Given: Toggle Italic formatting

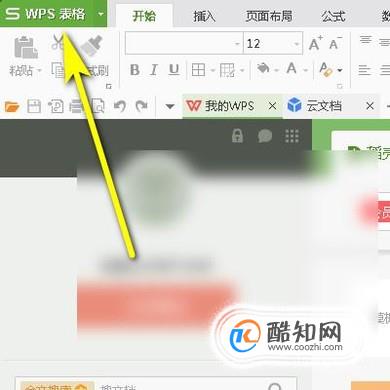Looking at the screenshot, I should 154,70.
